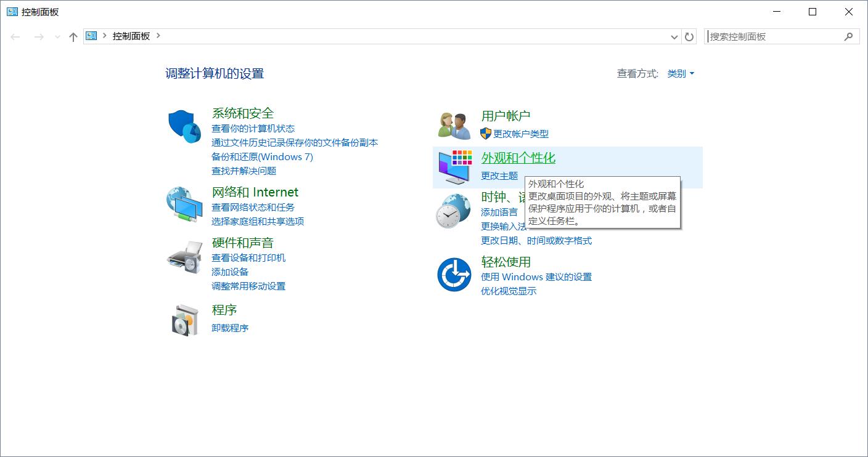Click the 添加设备 link

click(230, 272)
